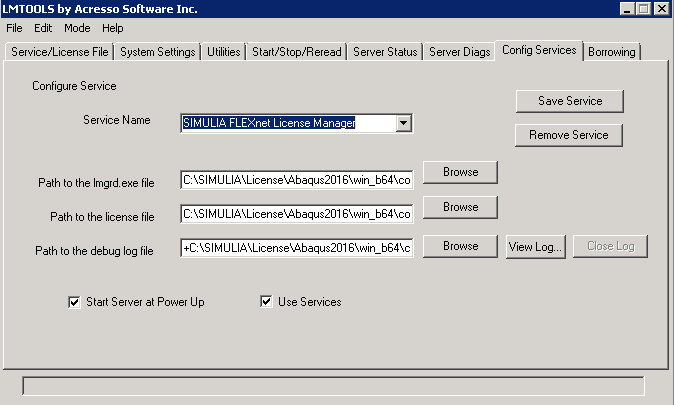Open the Help menu
Screen dimensions: 674x405
(x=113, y=28)
